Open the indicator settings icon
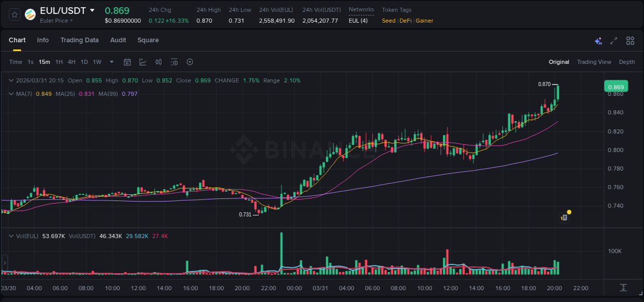 (x=174, y=62)
